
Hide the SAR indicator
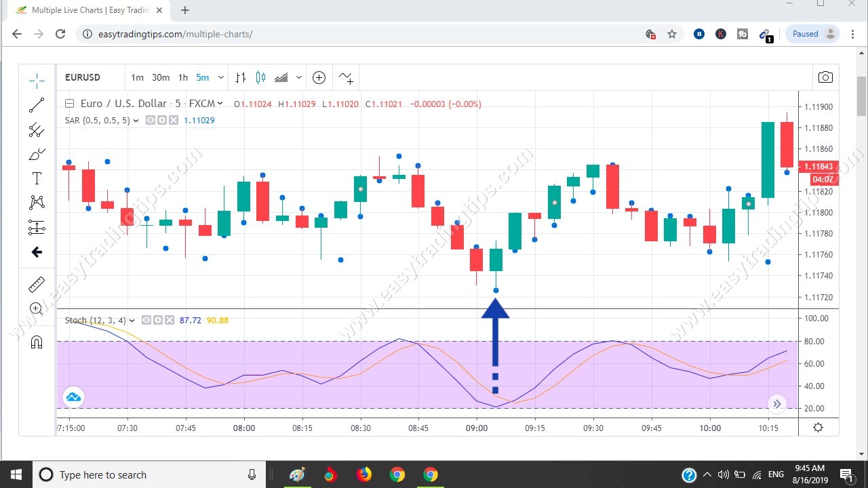[151, 120]
